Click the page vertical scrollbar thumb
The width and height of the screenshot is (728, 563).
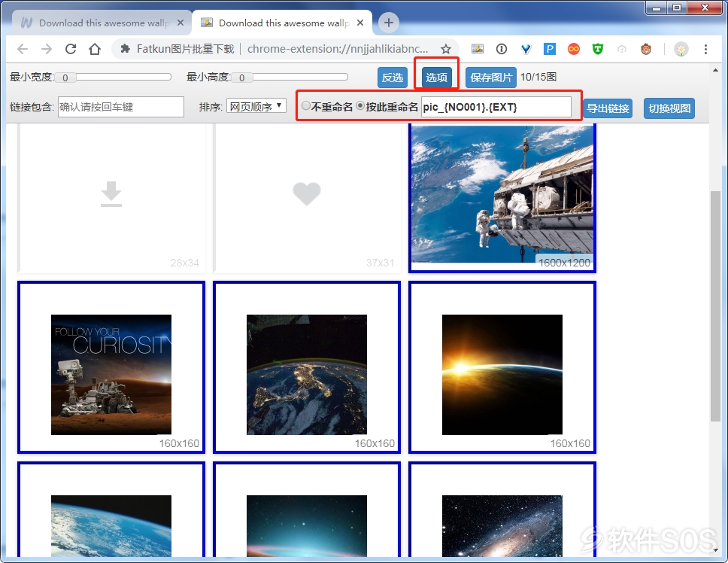point(715,306)
